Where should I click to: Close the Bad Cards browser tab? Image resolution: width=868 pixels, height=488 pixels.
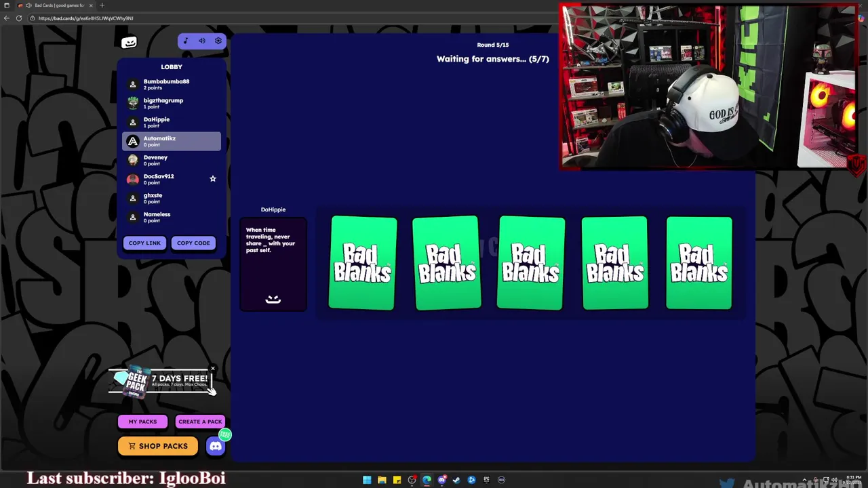pos(91,5)
